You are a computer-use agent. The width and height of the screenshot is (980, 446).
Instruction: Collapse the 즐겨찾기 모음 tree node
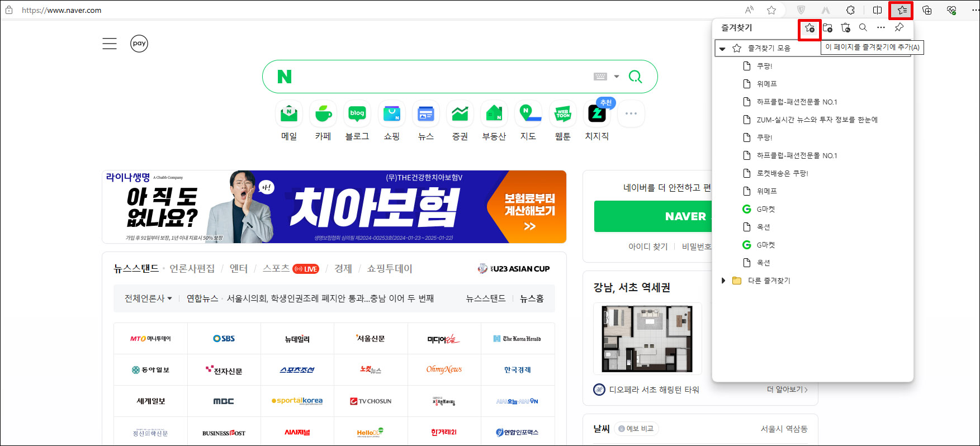(722, 49)
